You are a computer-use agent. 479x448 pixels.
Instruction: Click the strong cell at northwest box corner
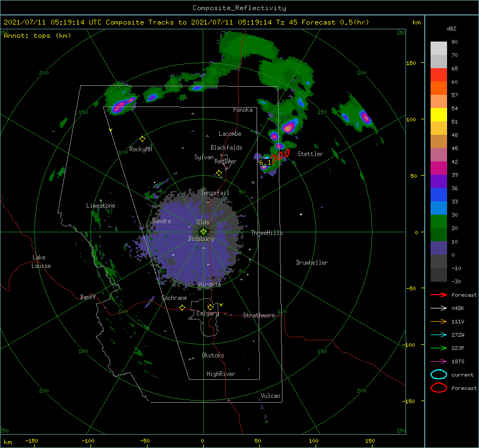pos(123,104)
